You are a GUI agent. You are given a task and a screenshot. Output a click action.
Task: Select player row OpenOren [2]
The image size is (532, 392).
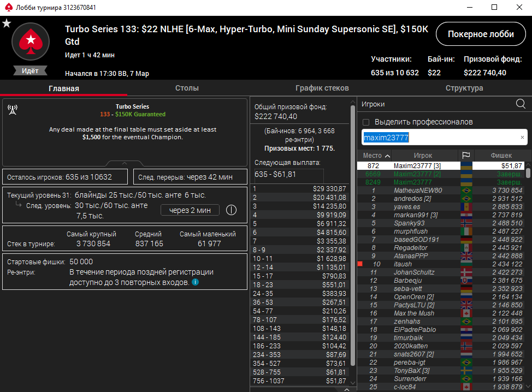coord(441,296)
